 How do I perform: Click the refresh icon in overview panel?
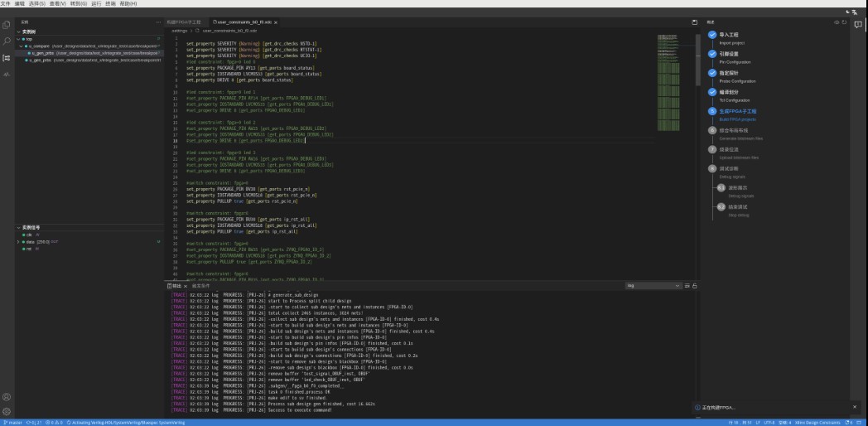point(844,22)
